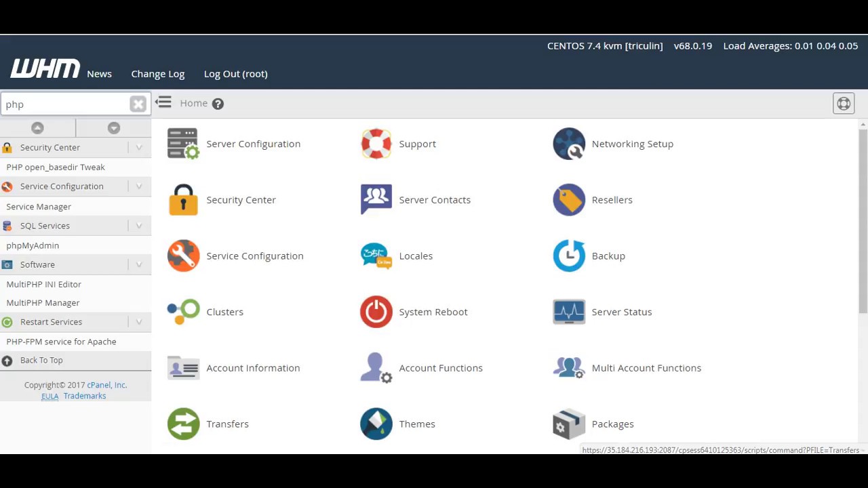Open the Networking Setup icon

tap(569, 144)
